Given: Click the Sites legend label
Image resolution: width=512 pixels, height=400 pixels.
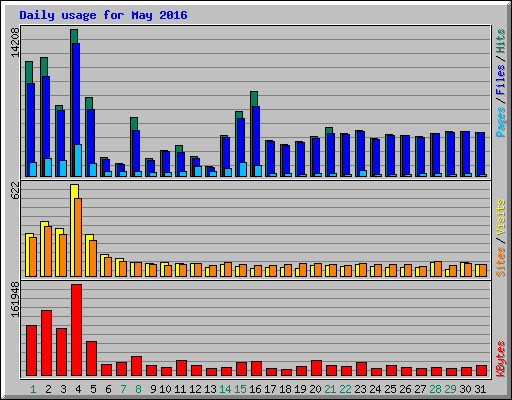Looking at the screenshot, I should coord(500,262).
